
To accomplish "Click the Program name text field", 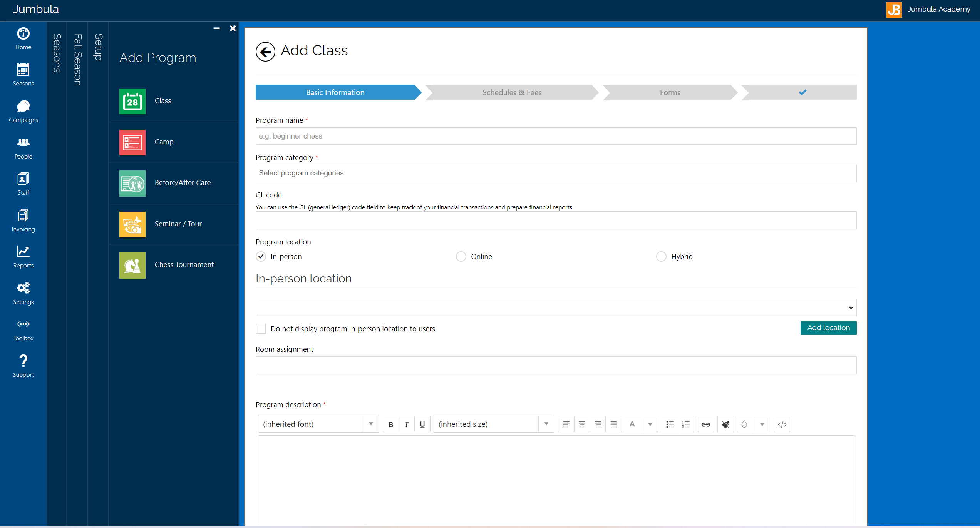I will coord(556,136).
